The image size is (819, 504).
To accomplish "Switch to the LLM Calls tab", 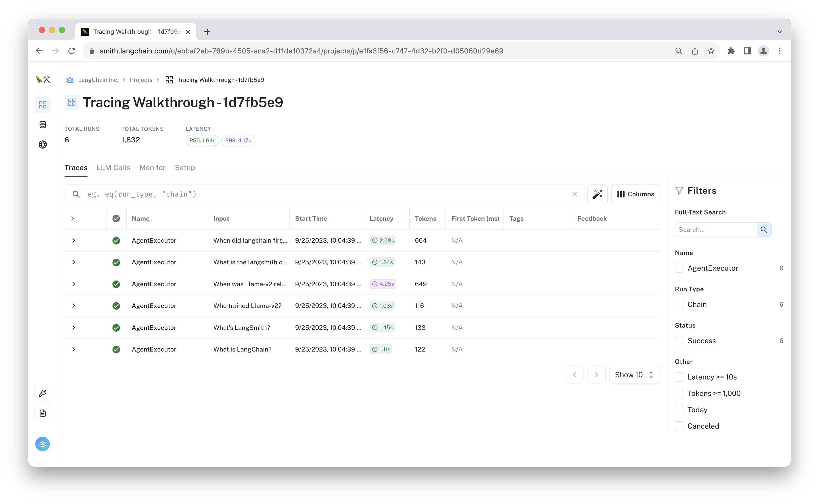I will [113, 168].
